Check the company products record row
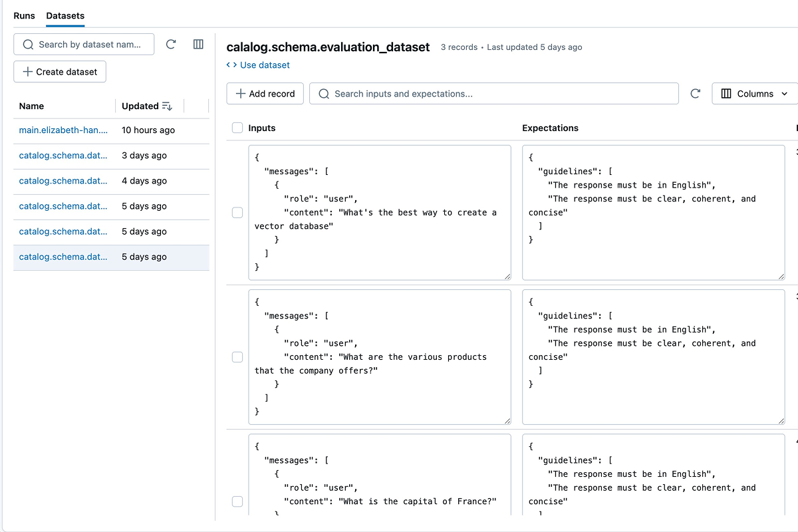The height and width of the screenshot is (532, 798). (237, 357)
